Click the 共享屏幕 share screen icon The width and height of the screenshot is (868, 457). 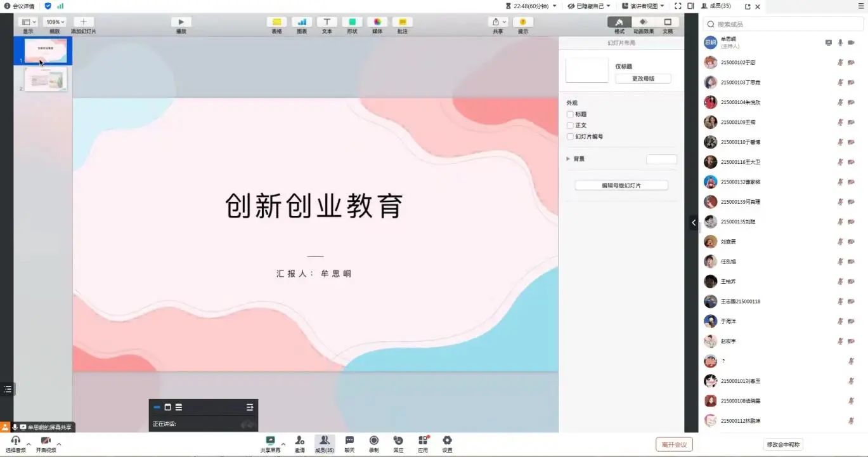[x=270, y=440]
